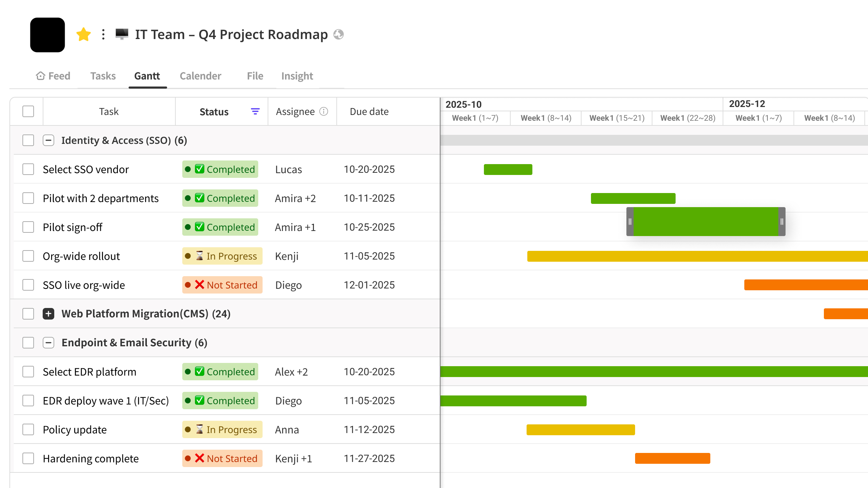The image size is (868, 488).
Task: Switch to the Tasks tab
Action: point(103,76)
